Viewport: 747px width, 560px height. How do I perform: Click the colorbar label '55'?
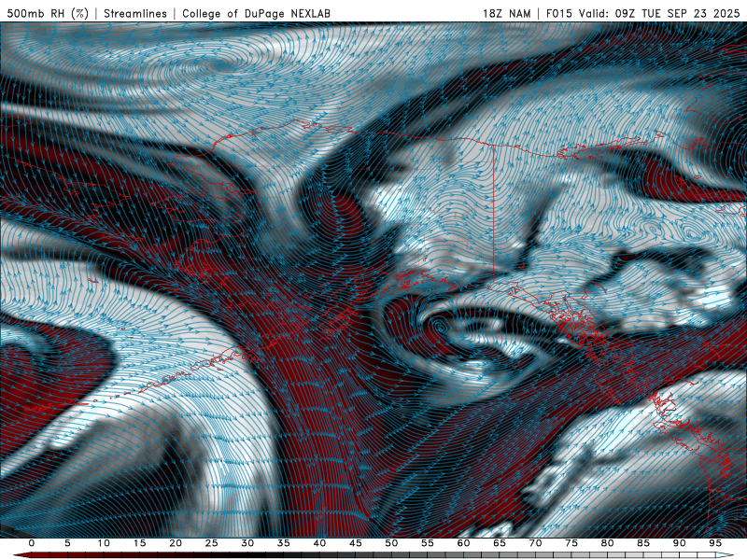coord(428,543)
